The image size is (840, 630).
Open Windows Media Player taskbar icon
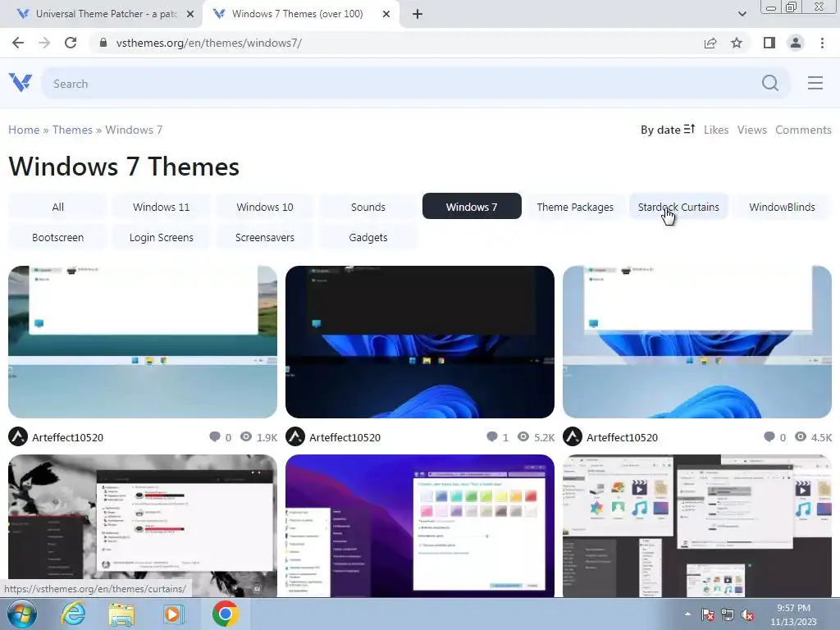[172, 614]
